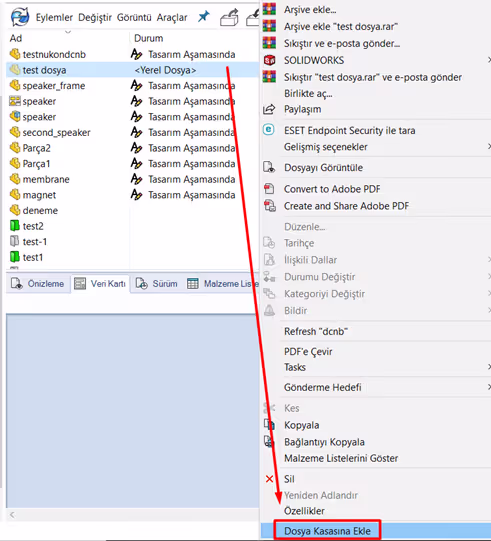Expand the Gelişmiş seçenekler submenu arrow
The image size is (491, 541).
(x=488, y=147)
